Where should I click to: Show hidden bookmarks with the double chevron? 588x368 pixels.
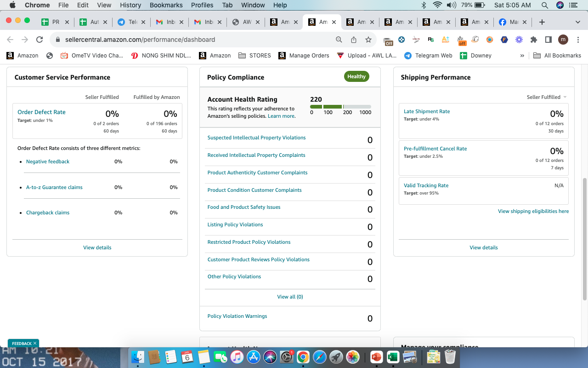coord(522,55)
